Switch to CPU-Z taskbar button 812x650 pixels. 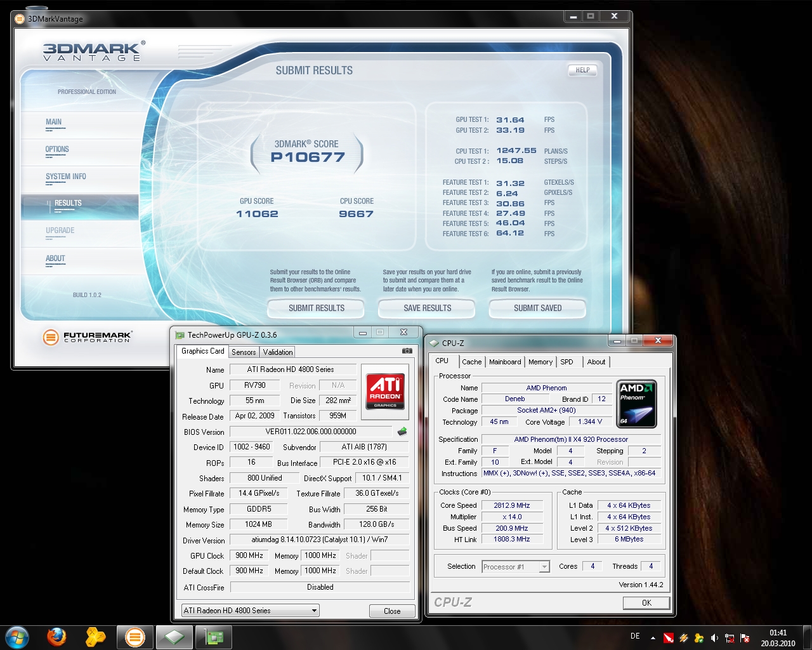click(x=174, y=637)
